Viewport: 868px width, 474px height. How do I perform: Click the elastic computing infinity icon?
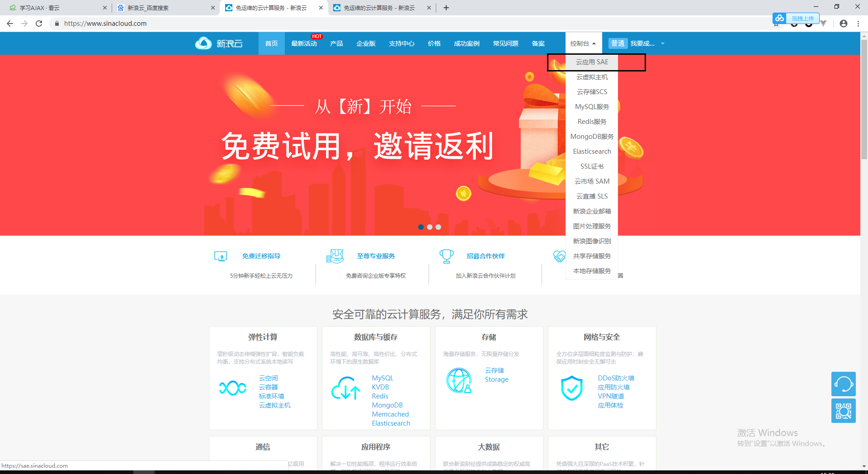(233, 388)
